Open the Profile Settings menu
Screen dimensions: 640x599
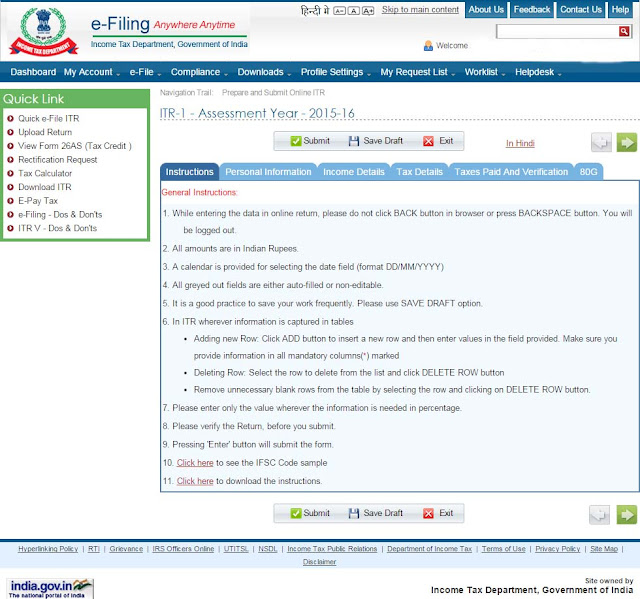[336, 72]
